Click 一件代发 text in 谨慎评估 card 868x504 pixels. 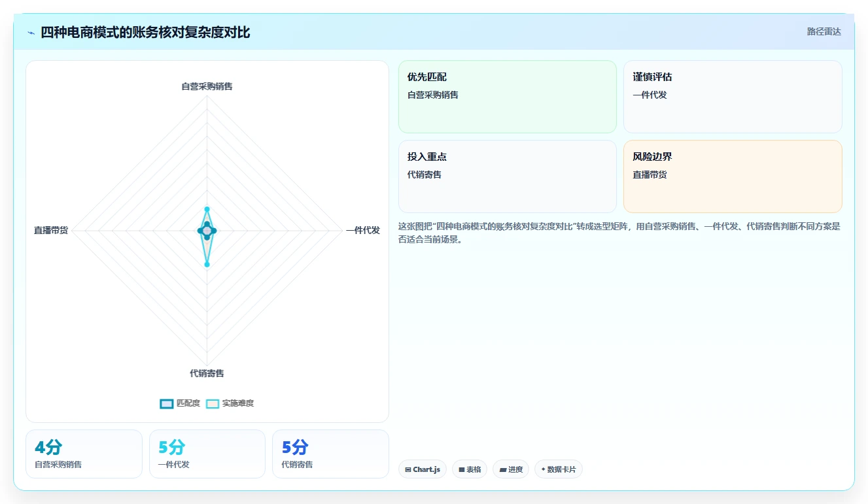point(650,95)
